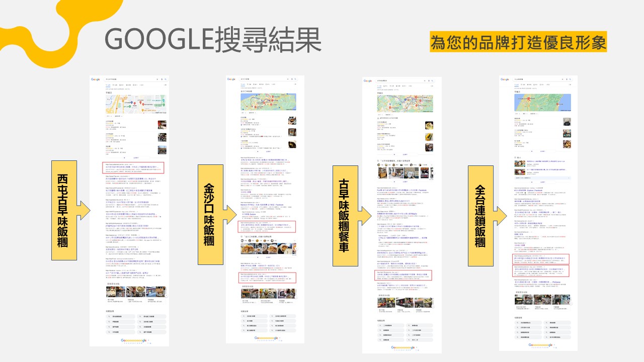
Task: Select the 全部 tab in leftmost search screenshot
Action: [x=108, y=85]
